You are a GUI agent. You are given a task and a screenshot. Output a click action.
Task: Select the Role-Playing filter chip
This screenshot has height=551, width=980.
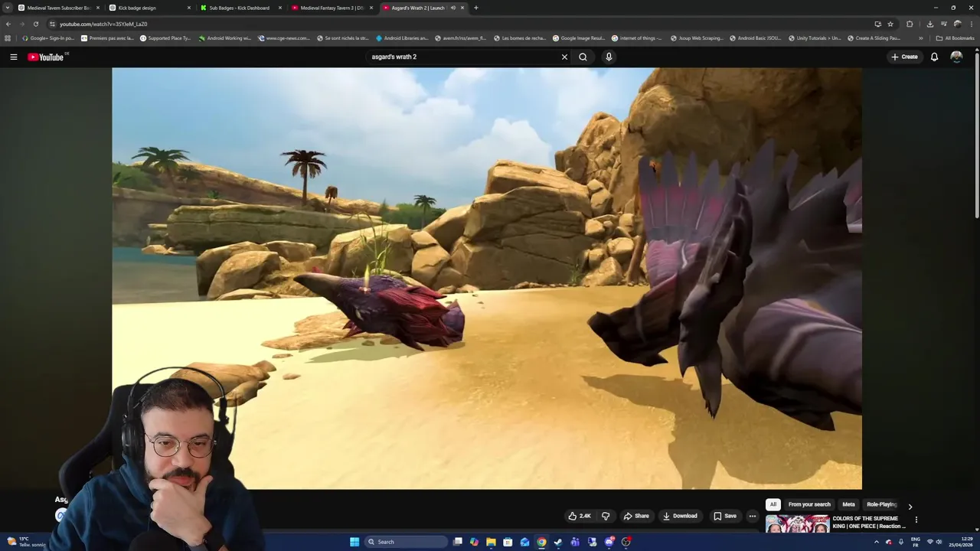[x=881, y=504]
